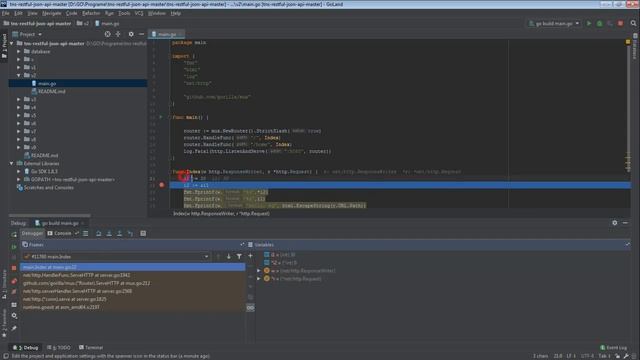Select net/http.HandlerFunc.ServeHTTP stack frame
The image size is (640, 360).
pos(132,275)
